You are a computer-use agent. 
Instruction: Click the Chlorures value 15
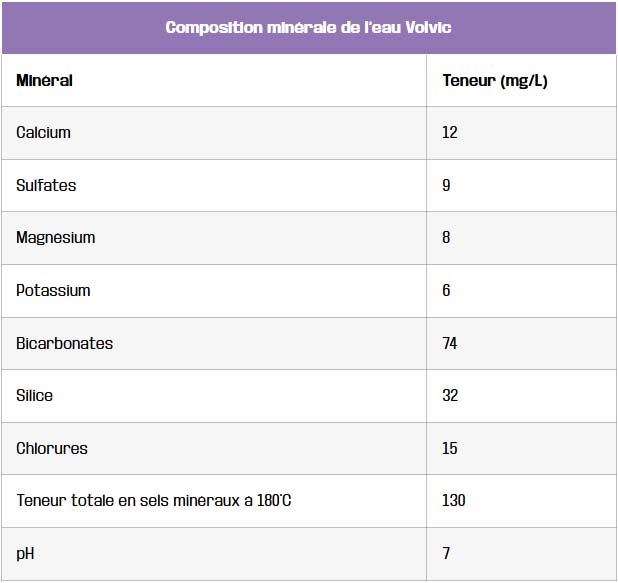[x=450, y=449]
